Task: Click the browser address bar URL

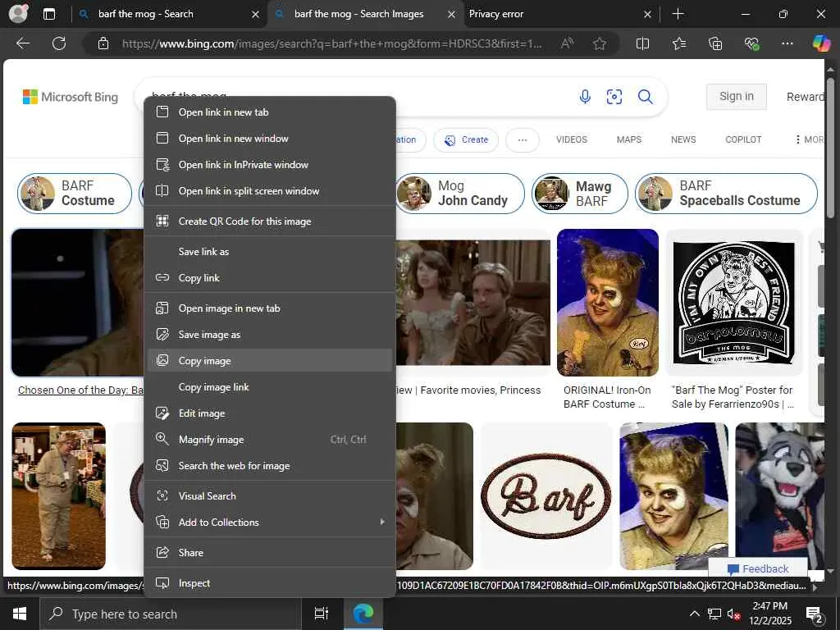Action: coord(331,43)
